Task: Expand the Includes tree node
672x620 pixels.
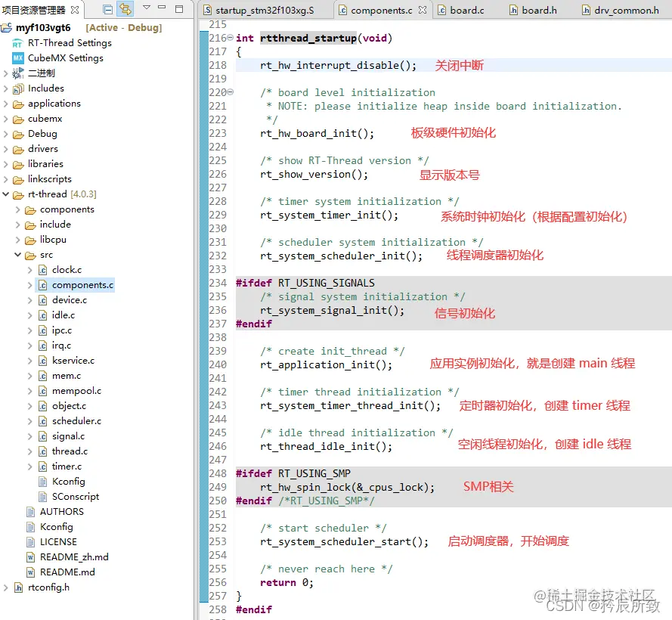Action: pos(5,88)
